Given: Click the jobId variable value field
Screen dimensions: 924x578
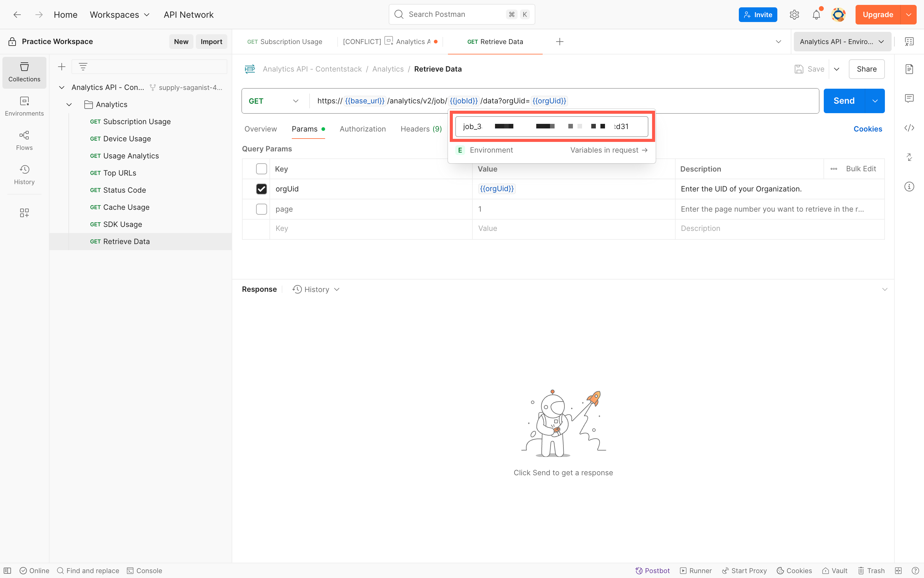Looking at the screenshot, I should (551, 127).
